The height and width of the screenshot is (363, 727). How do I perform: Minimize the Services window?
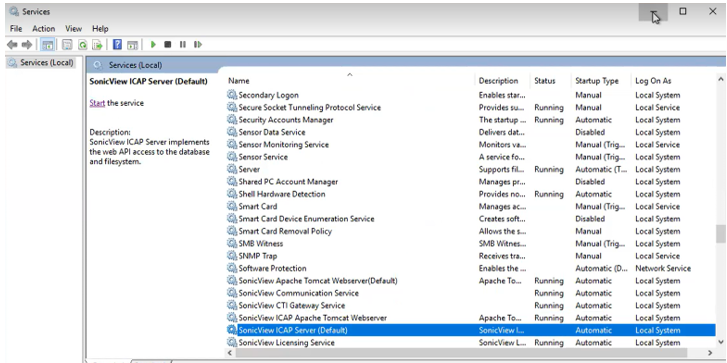(653, 12)
